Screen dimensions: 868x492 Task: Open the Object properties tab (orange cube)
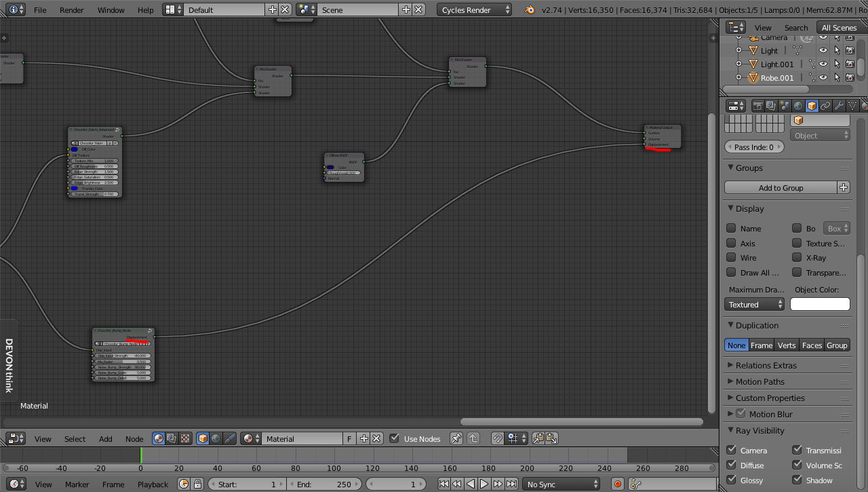(x=812, y=106)
